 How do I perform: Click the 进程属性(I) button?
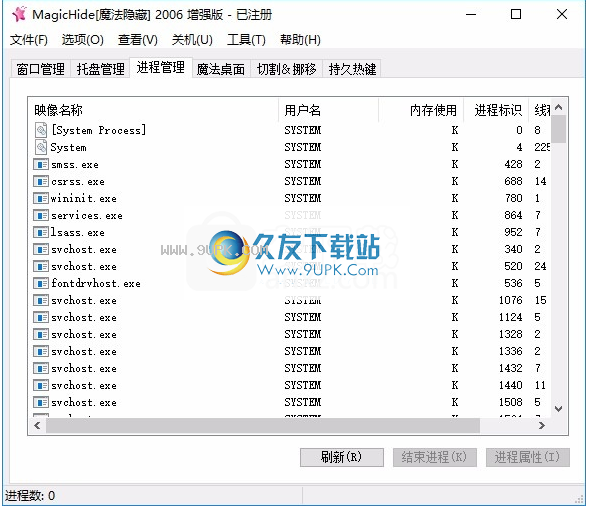click(x=527, y=457)
